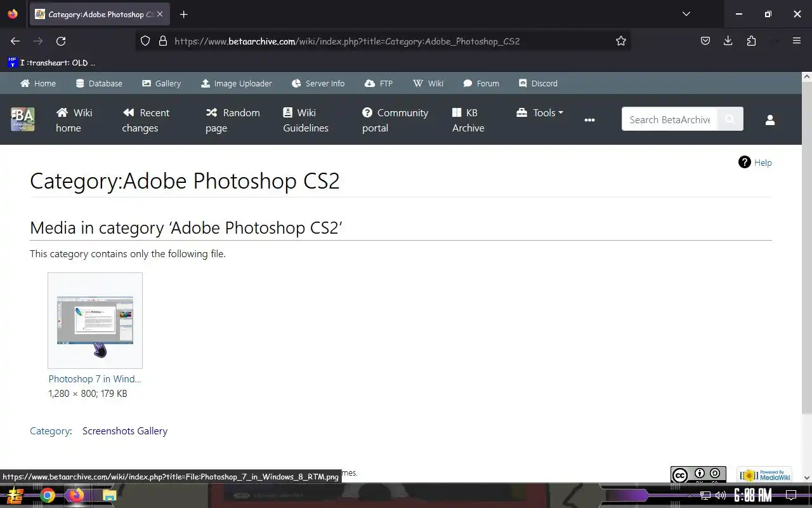Viewport: 812px width, 508px height.
Task: Open the Help link
Action: 755,163
